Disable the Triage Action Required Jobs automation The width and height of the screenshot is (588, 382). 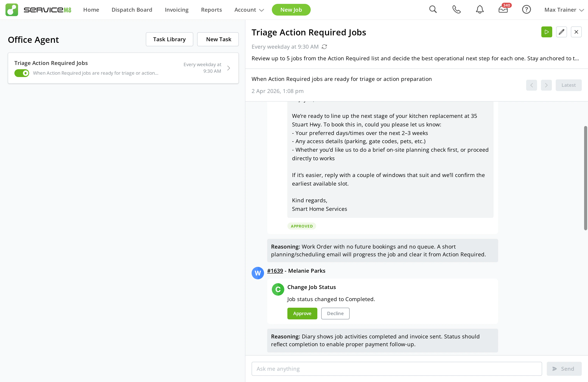(x=22, y=73)
